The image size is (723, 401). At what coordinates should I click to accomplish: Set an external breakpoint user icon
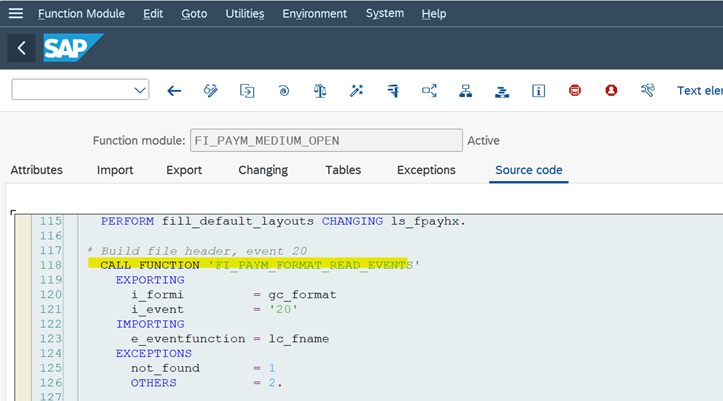[x=611, y=90]
